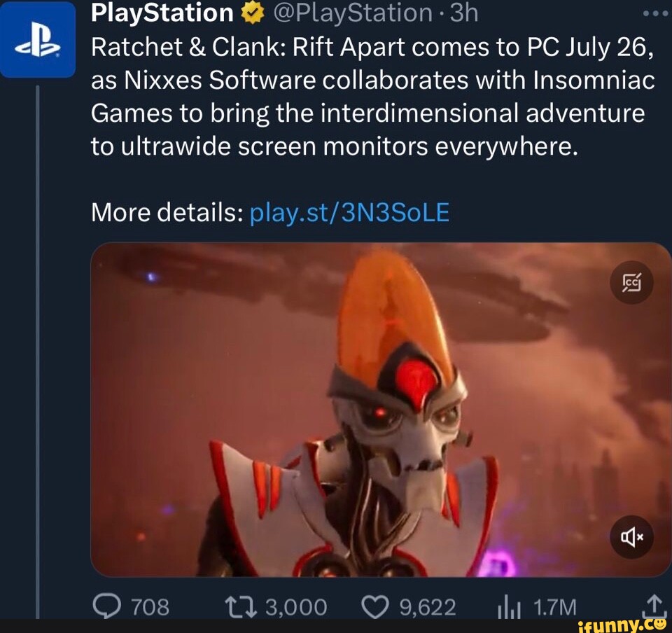The height and width of the screenshot is (633, 672).
Task: Retweet the Ratchet & Clank post
Action: pos(241,607)
